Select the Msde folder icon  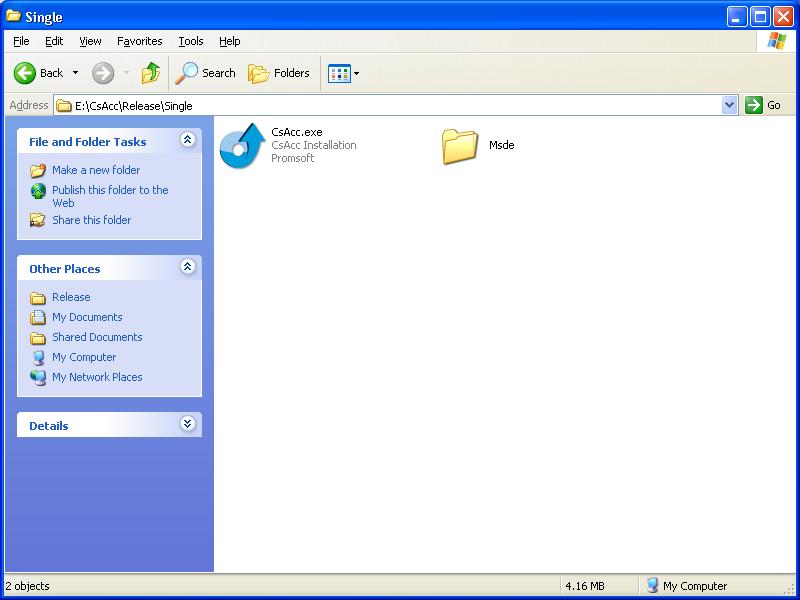tap(459, 146)
